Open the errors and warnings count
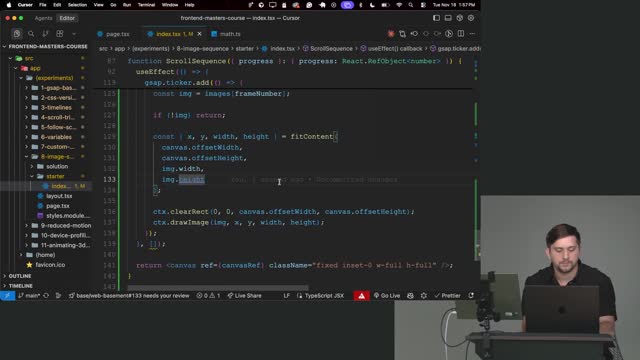This screenshot has width=640, height=360. (x=208, y=296)
